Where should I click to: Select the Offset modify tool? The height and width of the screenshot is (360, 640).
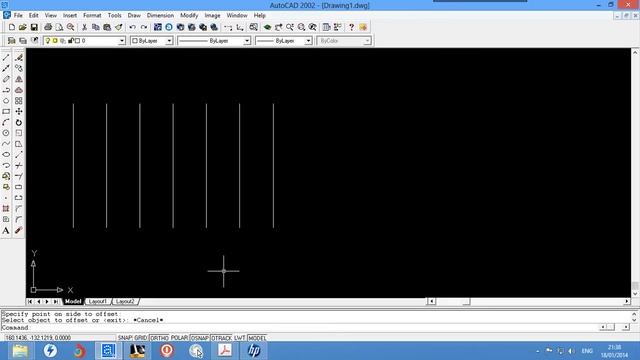point(19,90)
